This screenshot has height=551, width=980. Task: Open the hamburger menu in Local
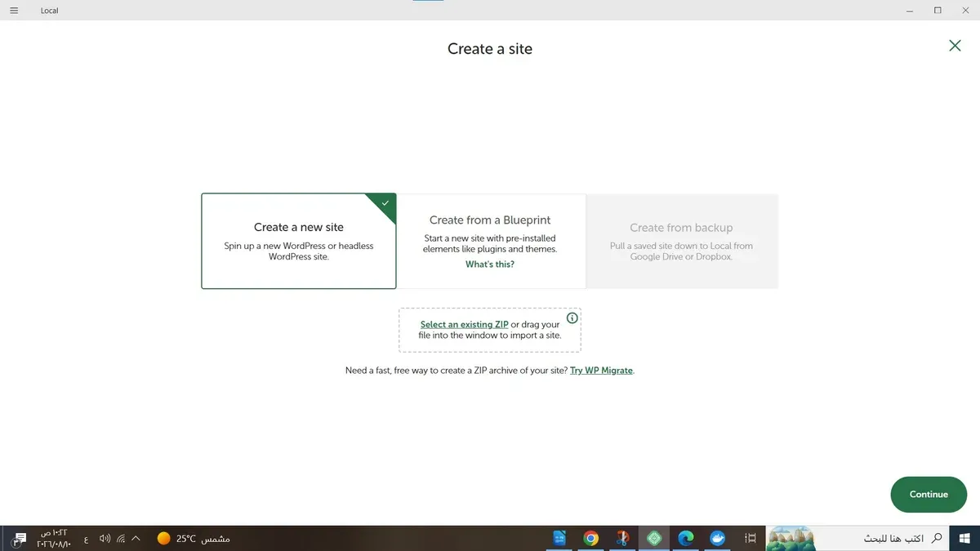pyautogui.click(x=14, y=11)
